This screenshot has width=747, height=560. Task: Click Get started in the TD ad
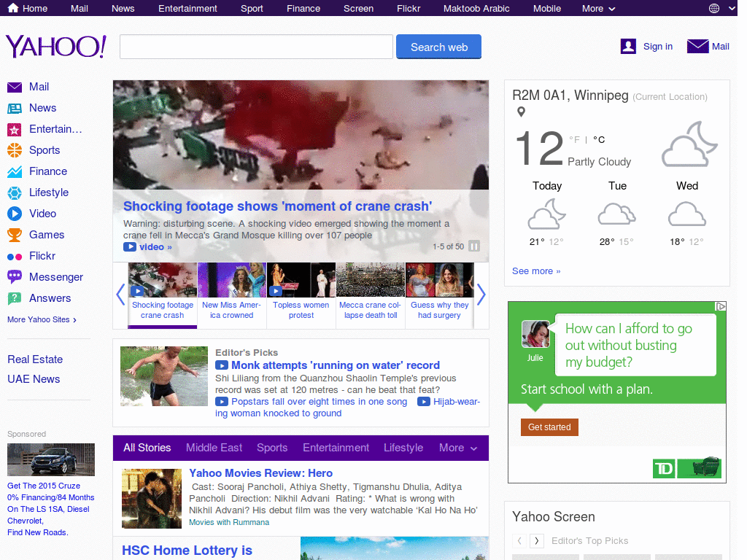[549, 427]
